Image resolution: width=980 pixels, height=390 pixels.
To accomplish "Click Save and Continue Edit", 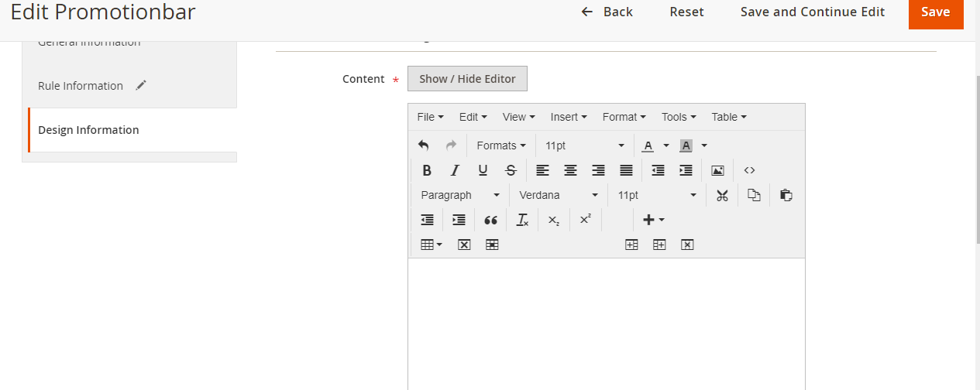I will [x=812, y=12].
